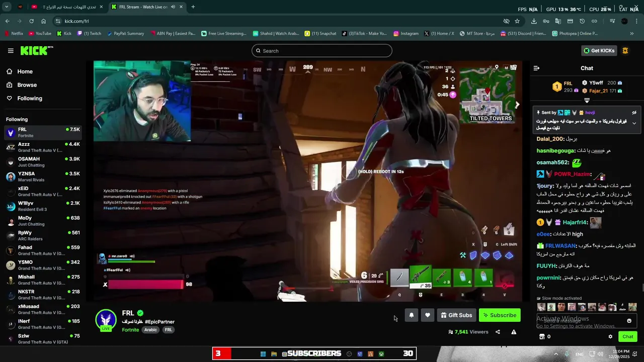This screenshot has width=644, height=362.
Task: Share the stream
Action: pos(498,332)
